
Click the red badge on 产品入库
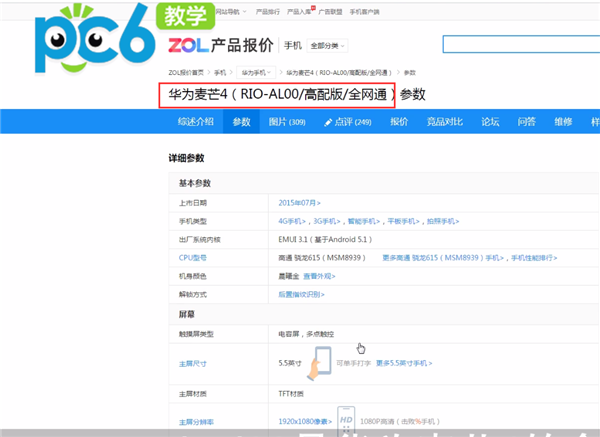coord(313,8)
